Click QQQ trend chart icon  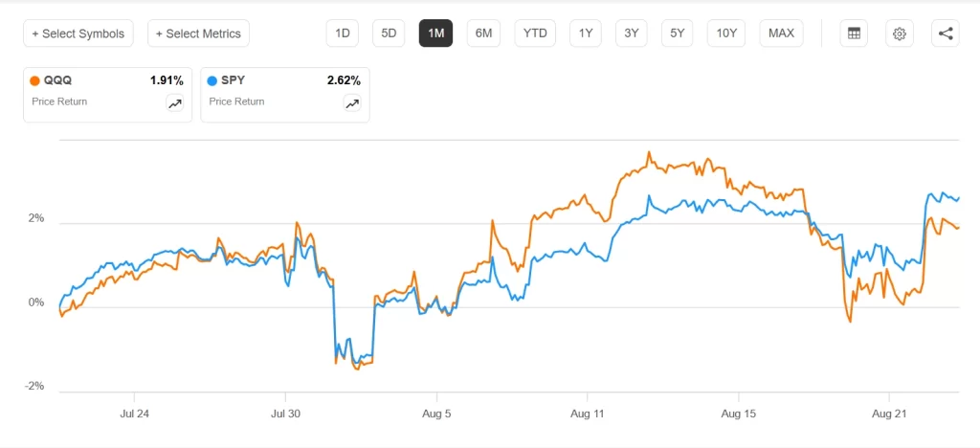click(175, 104)
